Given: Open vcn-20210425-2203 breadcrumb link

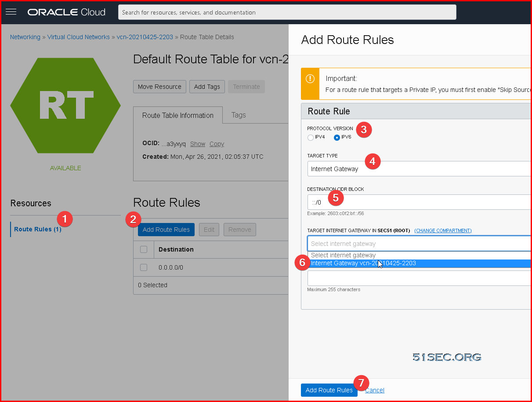Looking at the screenshot, I should [x=145, y=37].
